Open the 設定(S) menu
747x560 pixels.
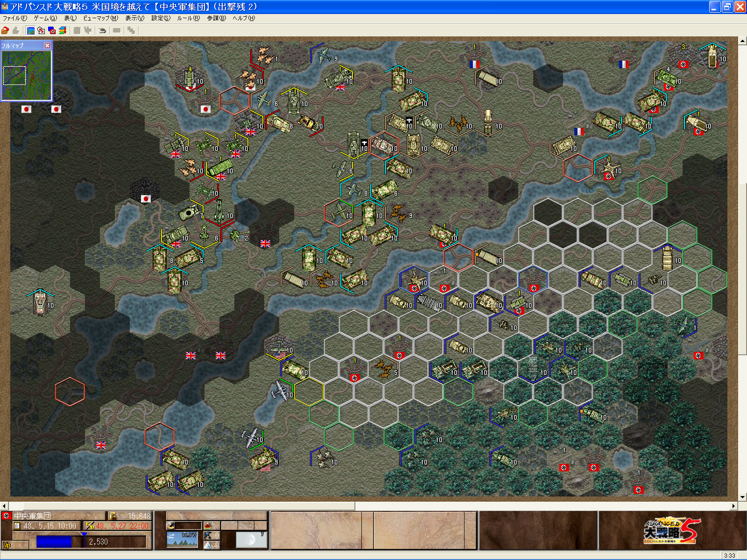[161, 18]
